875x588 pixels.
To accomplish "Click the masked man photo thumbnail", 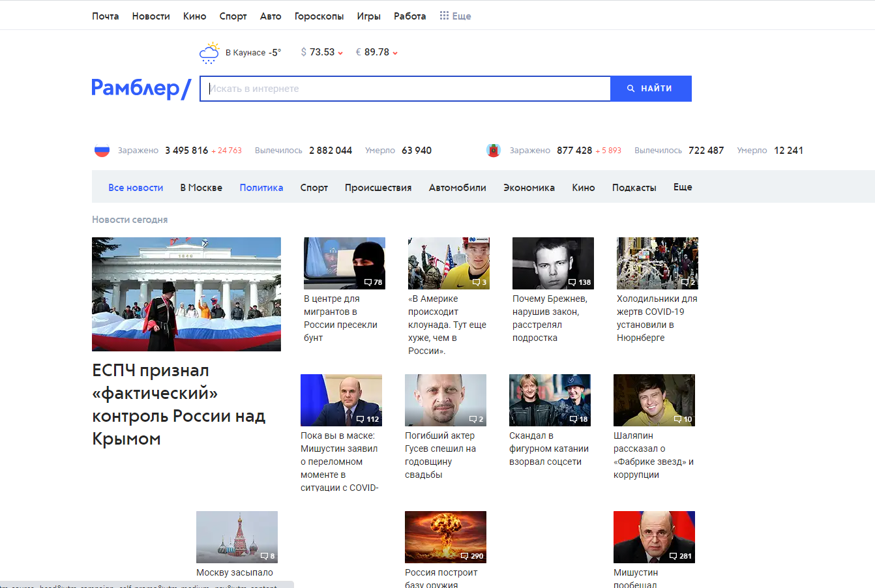I will pos(344,263).
